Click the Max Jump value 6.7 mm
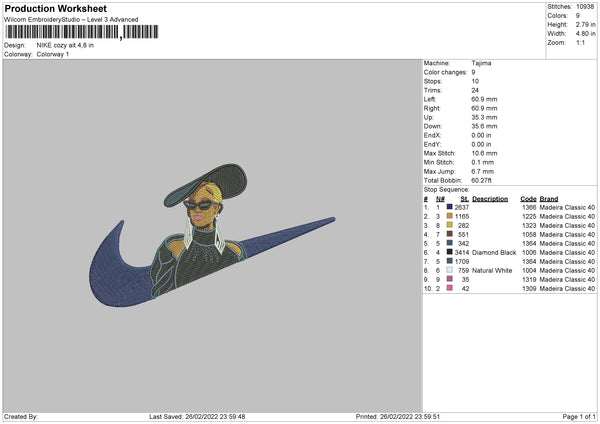Screen dimensions: 600x424 pyautogui.click(x=483, y=171)
